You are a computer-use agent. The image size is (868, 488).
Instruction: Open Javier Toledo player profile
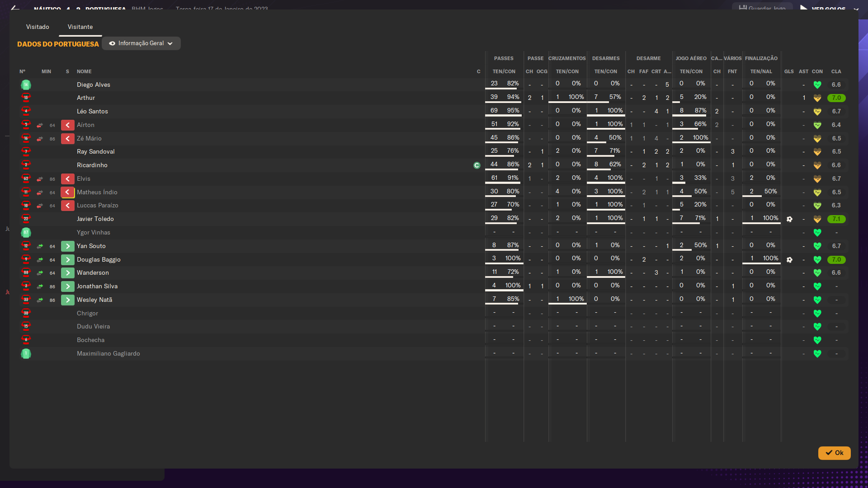coord(95,219)
